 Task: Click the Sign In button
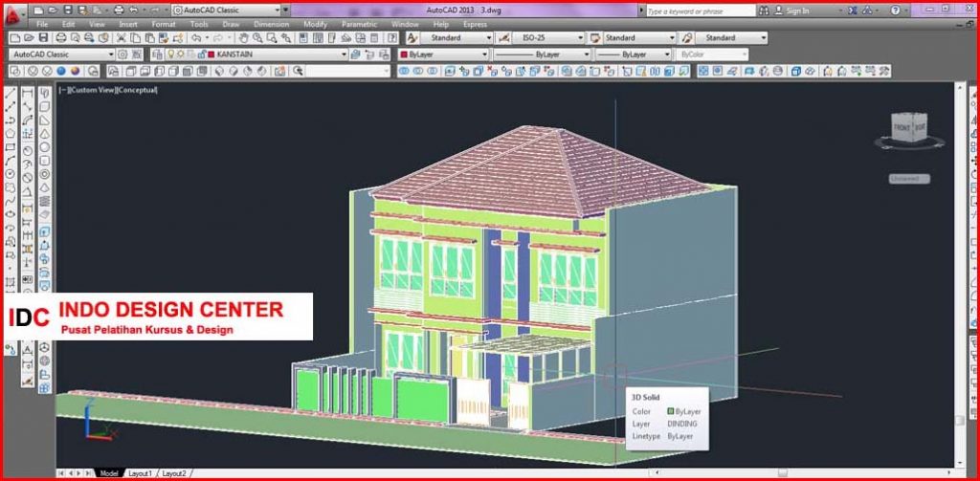pos(791,11)
